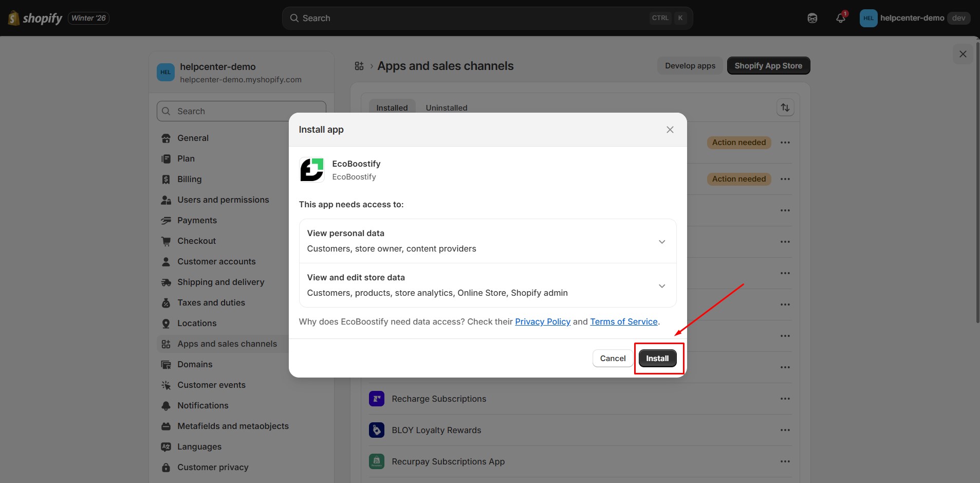Open the helpcenter-demo account avatar

pyautogui.click(x=867, y=17)
